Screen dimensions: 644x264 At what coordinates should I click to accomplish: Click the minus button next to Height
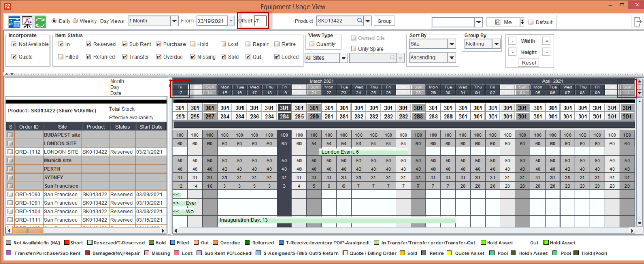pos(512,52)
